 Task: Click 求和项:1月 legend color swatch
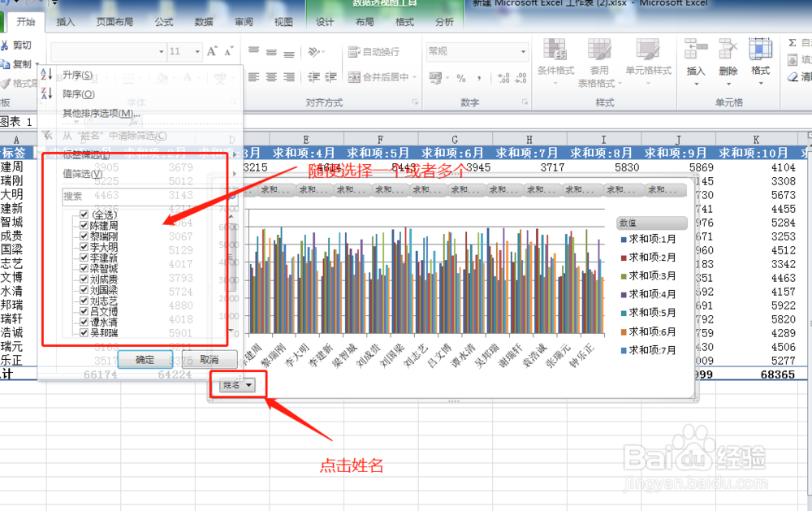624,240
